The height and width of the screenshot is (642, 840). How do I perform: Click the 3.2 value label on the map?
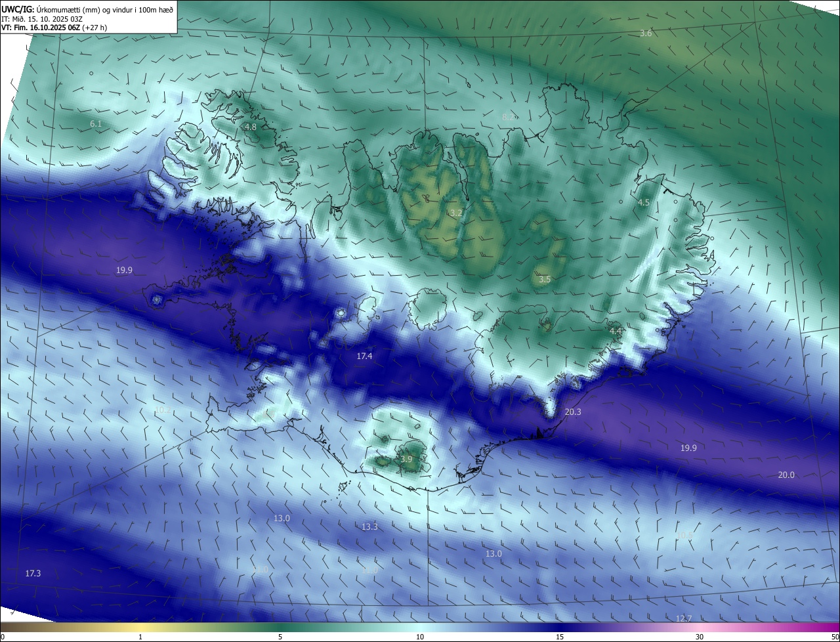pos(457,213)
